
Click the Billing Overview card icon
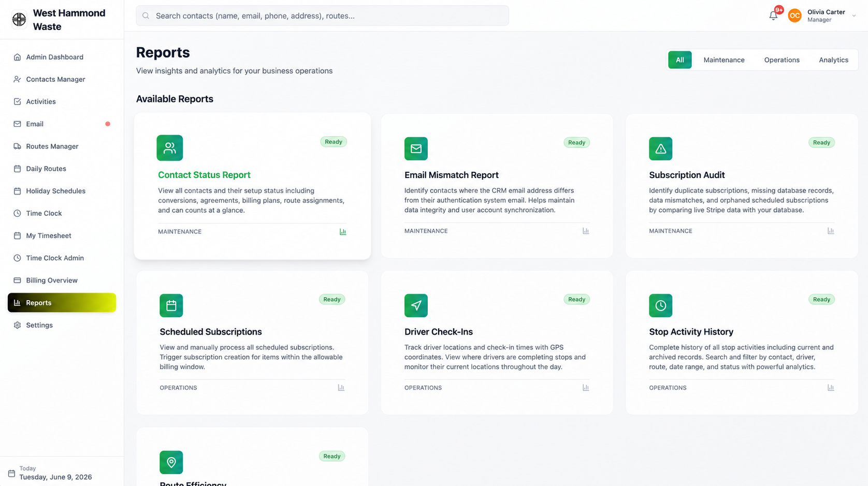[17, 280]
